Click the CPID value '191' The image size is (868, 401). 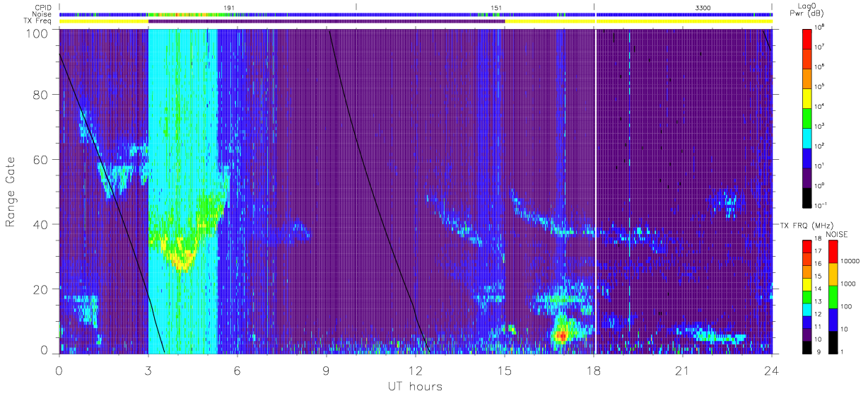228,7
